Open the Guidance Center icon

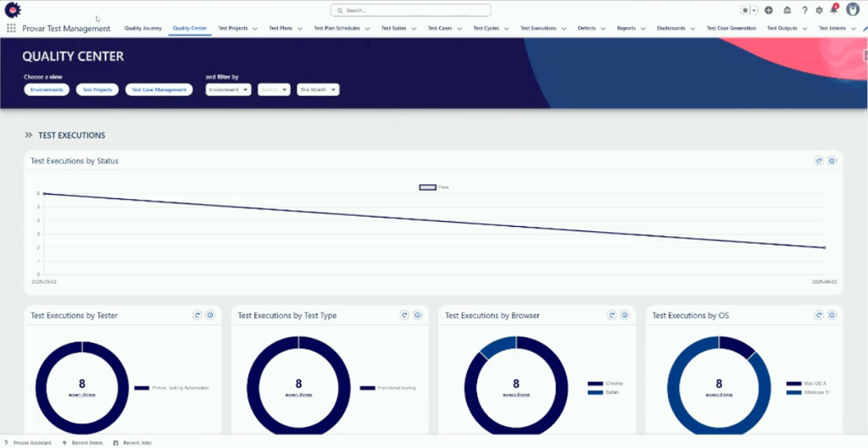(787, 10)
